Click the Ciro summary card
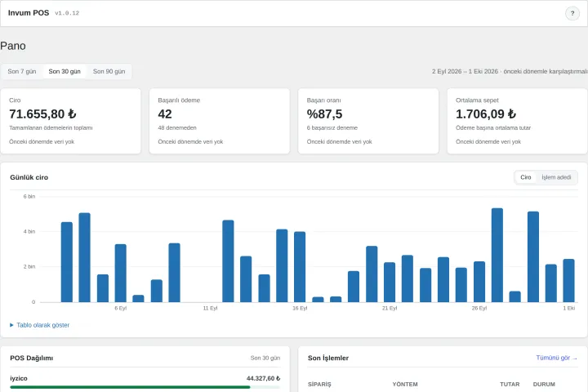Screen dimensions: 588x392 tap(70, 121)
